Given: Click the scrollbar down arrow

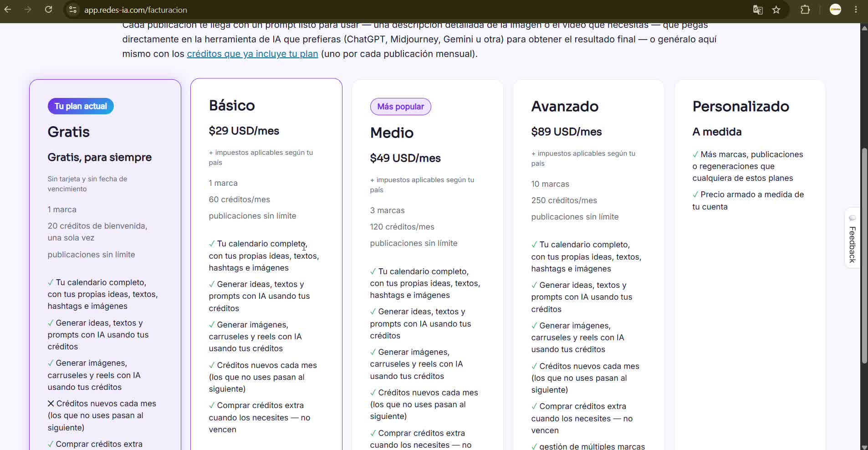Looking at the screenshot, I should (x=864, y=446).
